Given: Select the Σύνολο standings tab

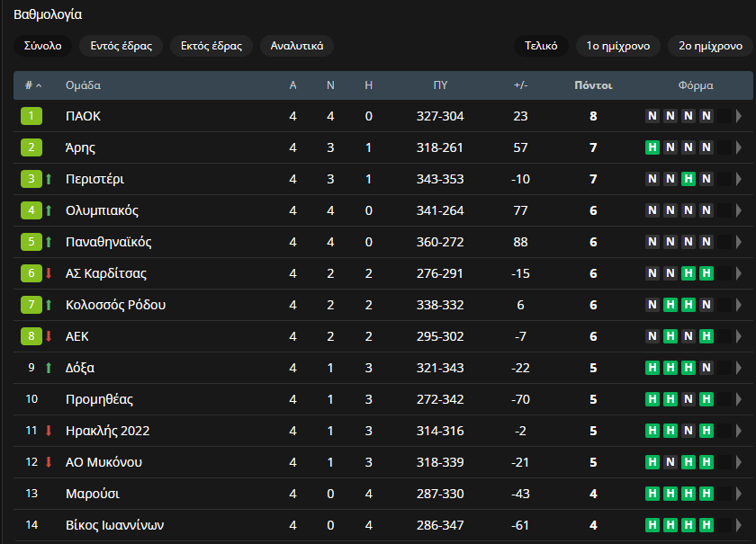Looking at the screenshot, I should 43,46.
